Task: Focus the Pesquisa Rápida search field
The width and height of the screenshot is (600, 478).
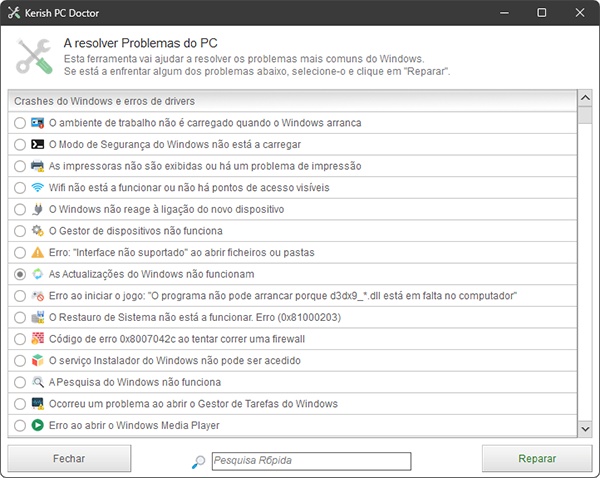Action: (x=311, y=461)
